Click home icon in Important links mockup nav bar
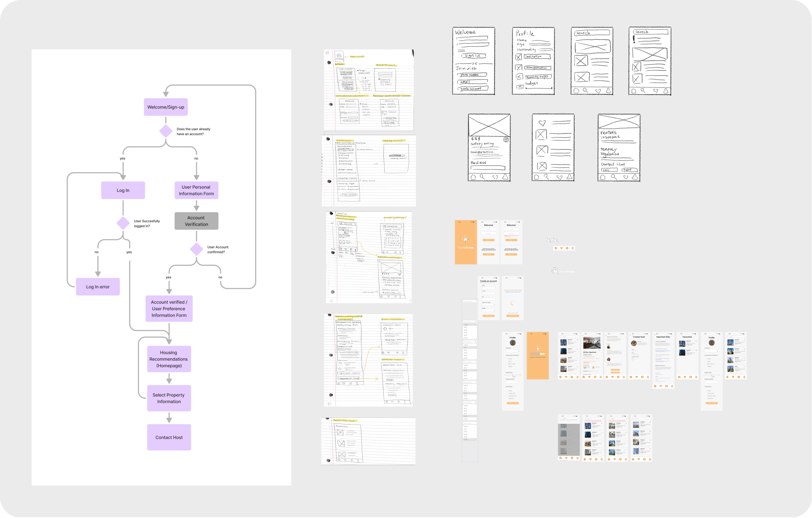 point(655,386)
